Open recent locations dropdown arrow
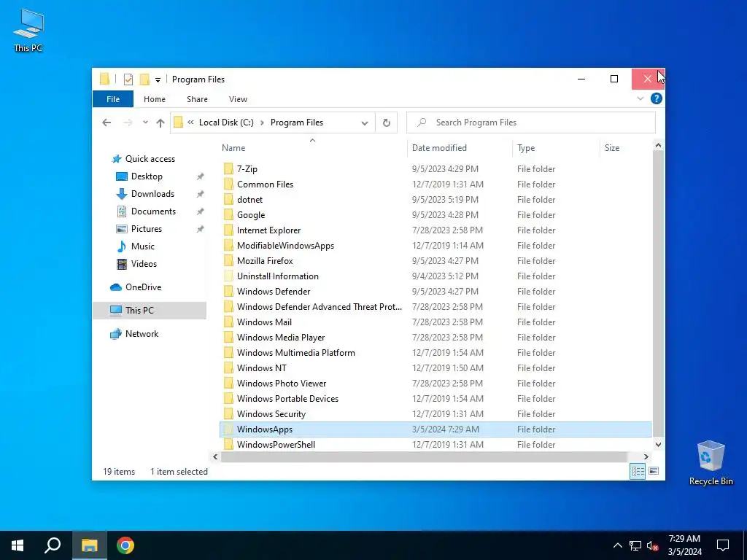The width and height of the screenshot is (747, 560). (145, 122)
